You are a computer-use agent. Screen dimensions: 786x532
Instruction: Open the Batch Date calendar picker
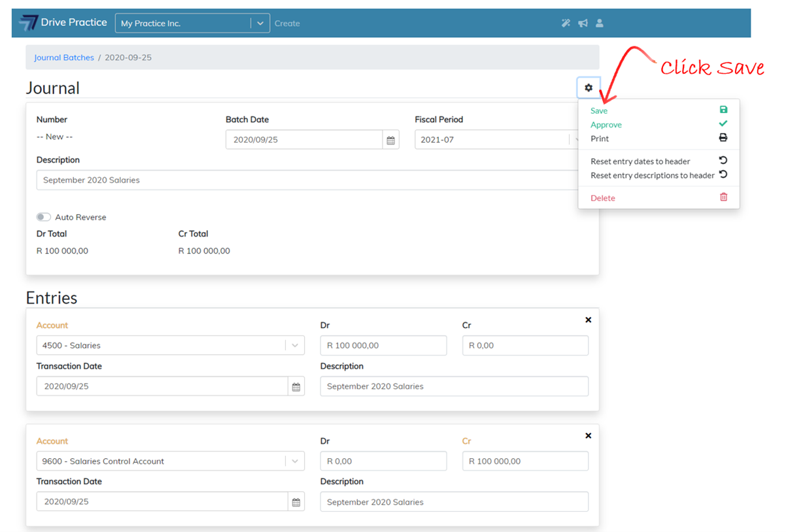tap(391, 140)
